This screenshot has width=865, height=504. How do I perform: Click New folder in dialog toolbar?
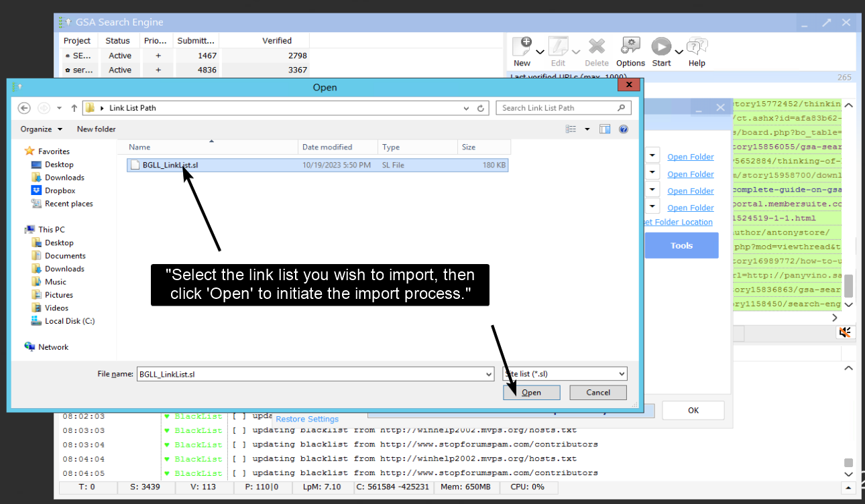pos(96,129)
